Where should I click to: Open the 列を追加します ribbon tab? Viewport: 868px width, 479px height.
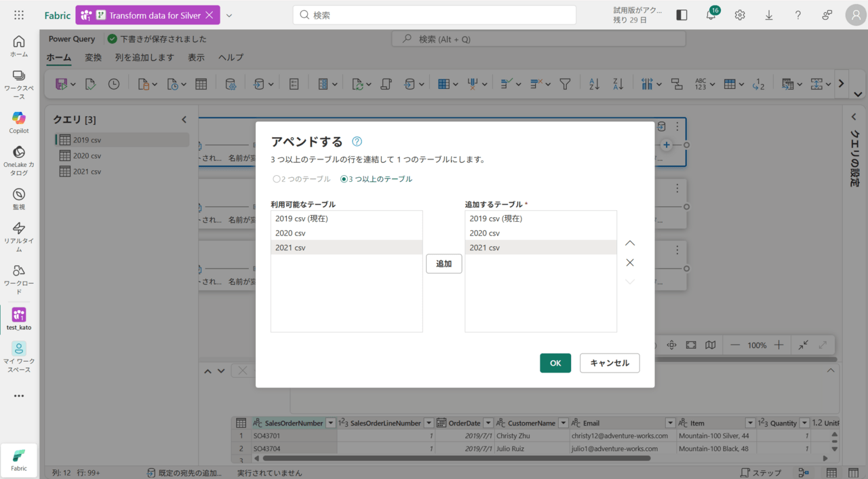(144, 58)
